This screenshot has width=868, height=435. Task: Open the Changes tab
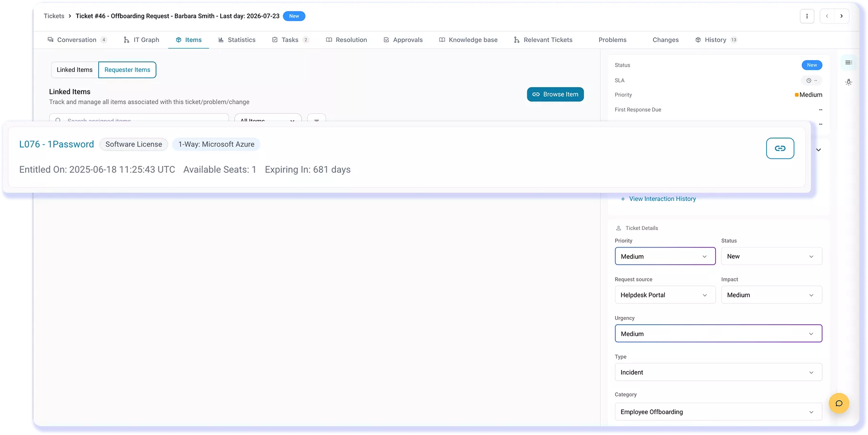[666, 40]
